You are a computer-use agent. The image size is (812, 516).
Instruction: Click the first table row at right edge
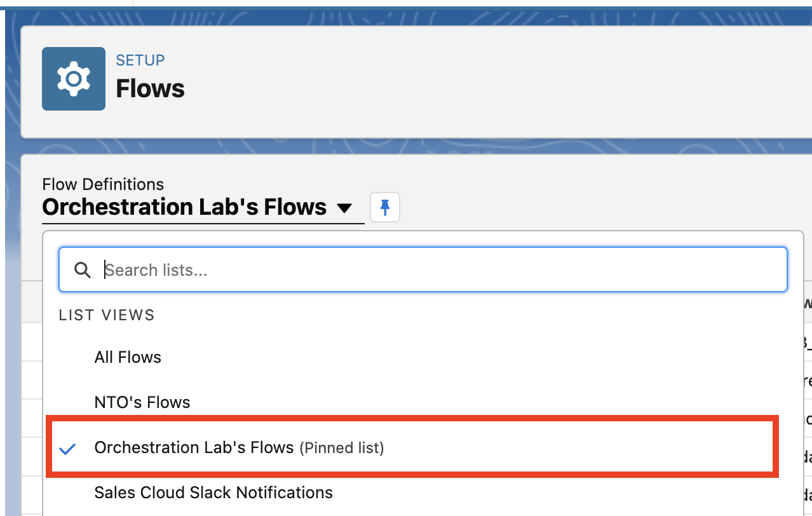click(806, 343)
